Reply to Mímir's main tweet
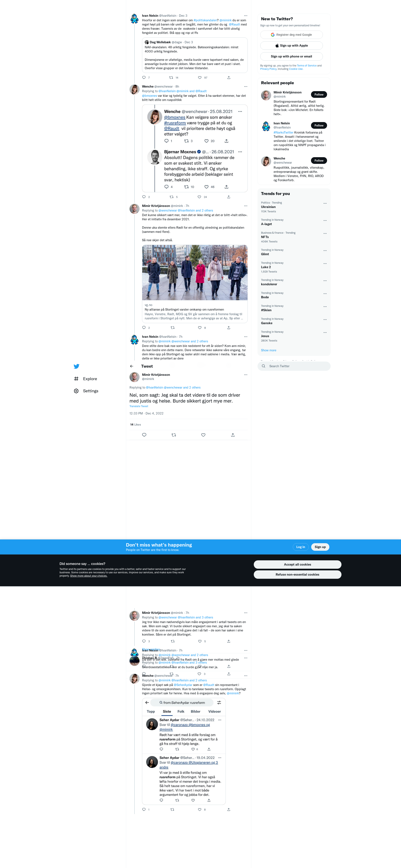Screen dimensions: 401x868 coord(144,435)
